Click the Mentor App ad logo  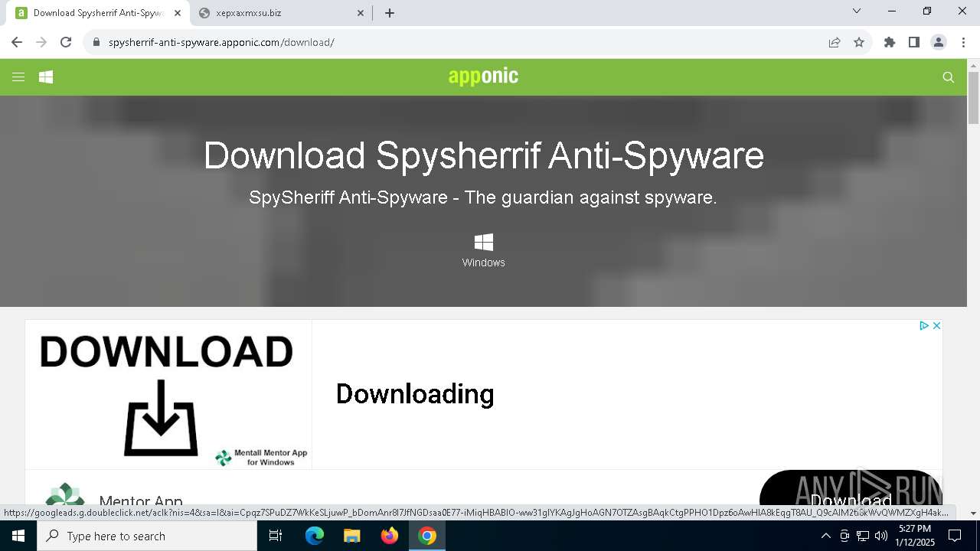65,494
